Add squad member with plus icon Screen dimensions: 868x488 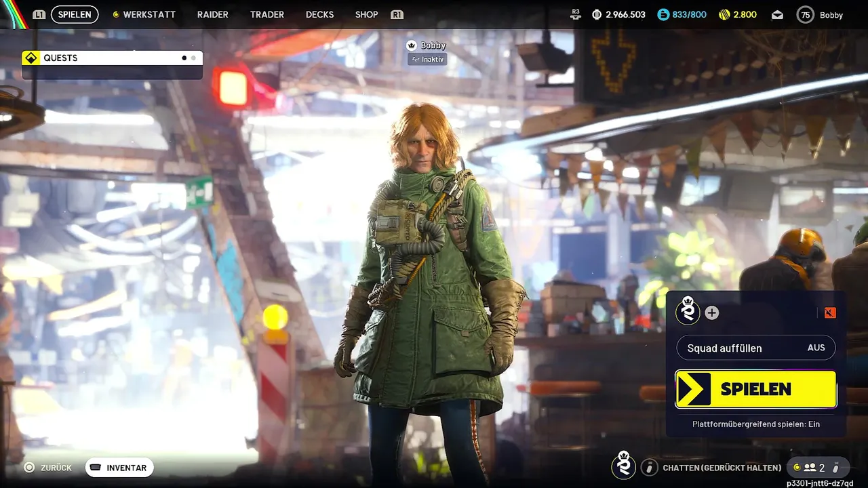click(711, 312)
